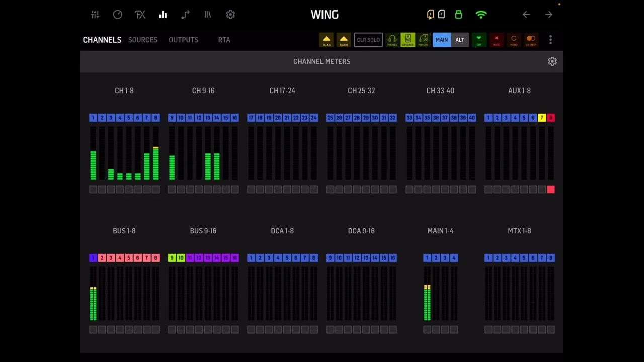Open the three-dot overflow menu

click(x=550, y=40)
